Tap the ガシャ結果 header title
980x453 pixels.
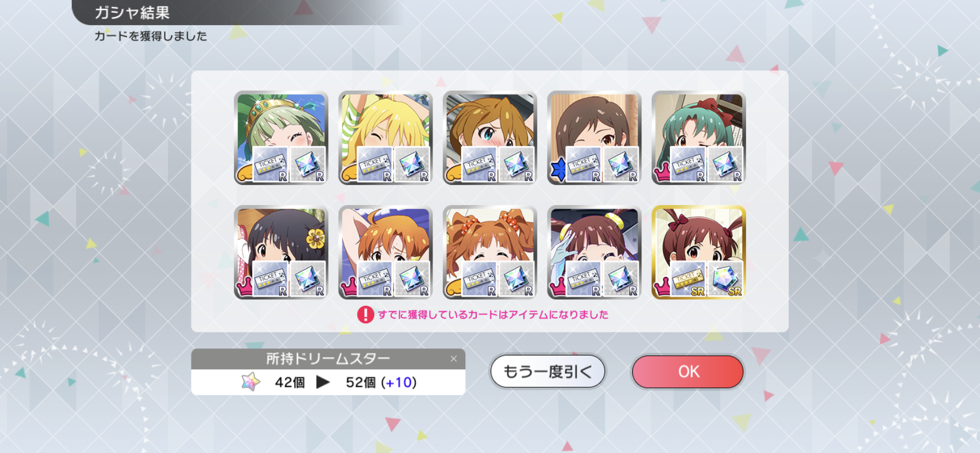point(132,13)
